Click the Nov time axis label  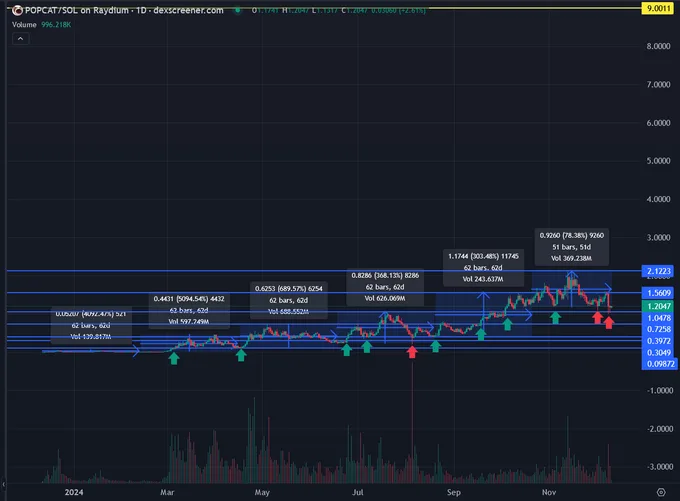pyautogui.click(x=549, y=492)
